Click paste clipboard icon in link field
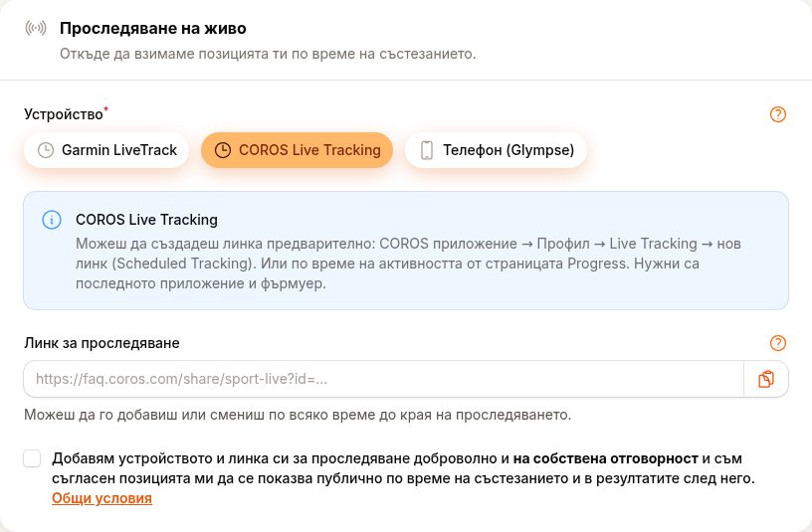The width and height of the screenshot is (812, 532). 766,379
